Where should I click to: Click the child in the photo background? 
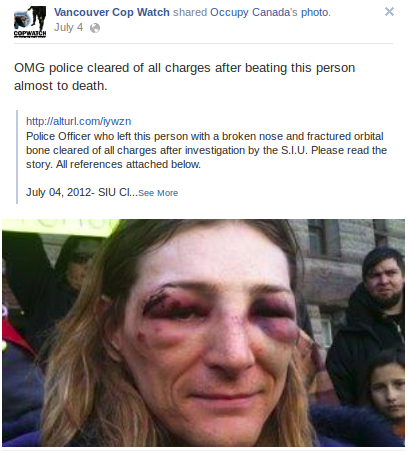coord(386,388)
